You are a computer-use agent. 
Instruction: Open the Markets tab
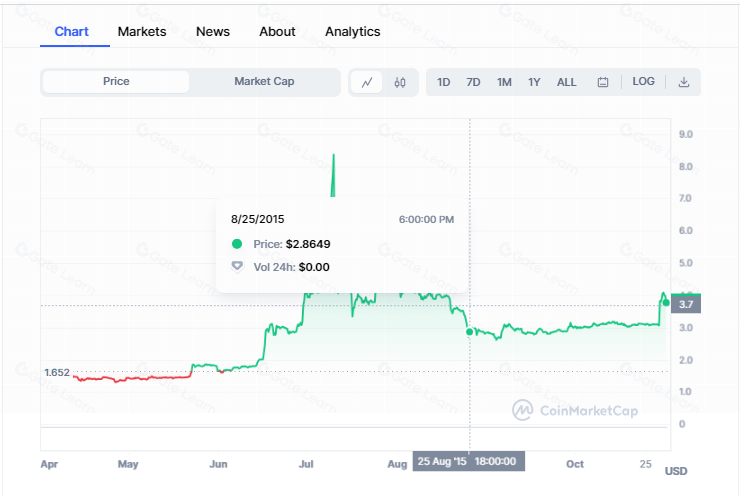pyautogui.click(x=142, y=32)
